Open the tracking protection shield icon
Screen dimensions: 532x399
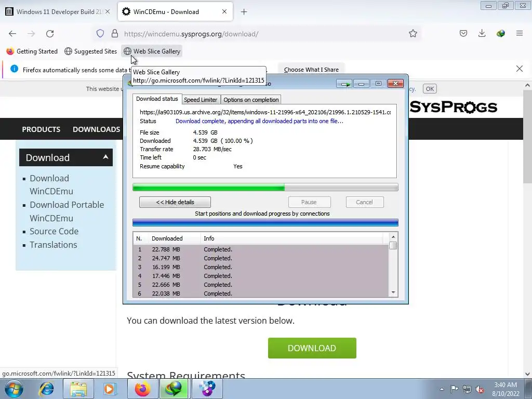pos(100,33)
